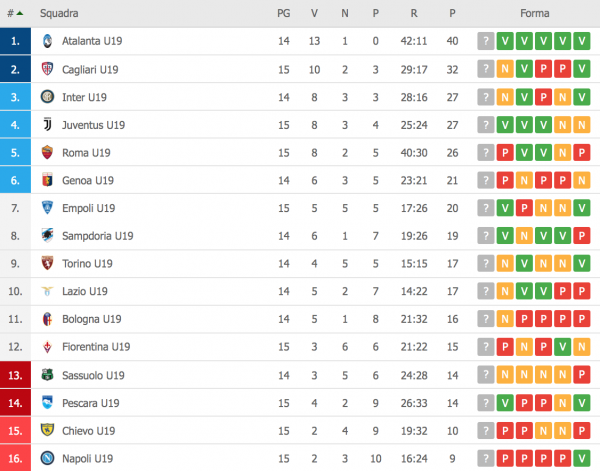This screenshot has width=600, height=471.
Task: Click the red rank 13 position badge
Action: pyautogui.click(x=16, y=375)
